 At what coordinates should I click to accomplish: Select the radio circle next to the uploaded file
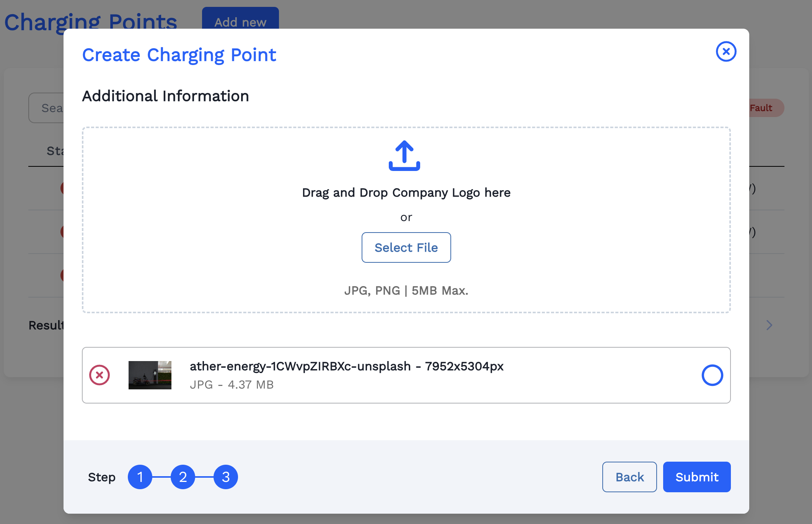coord(712,375)
